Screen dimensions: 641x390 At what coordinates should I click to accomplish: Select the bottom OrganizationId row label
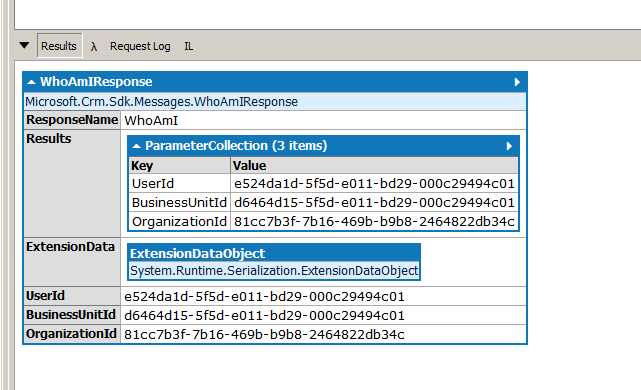[x=71, y=334]
